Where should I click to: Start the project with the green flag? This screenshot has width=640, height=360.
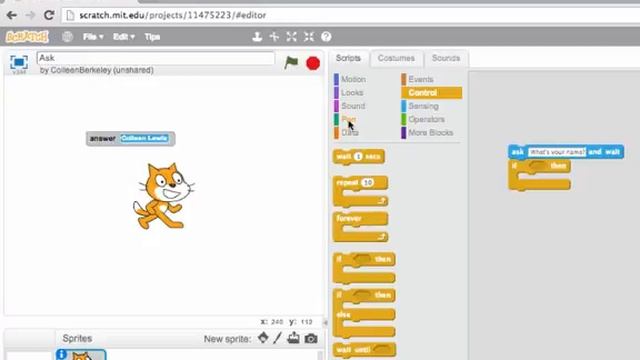291,63
